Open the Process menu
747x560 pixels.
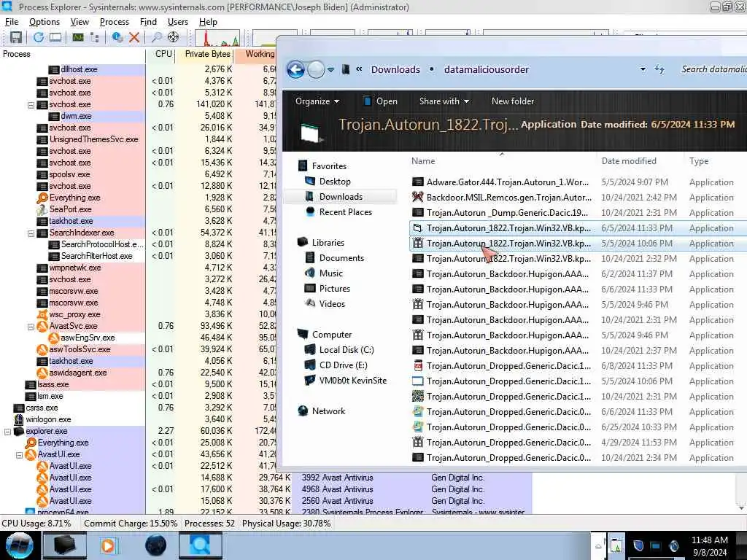(115, 22)
